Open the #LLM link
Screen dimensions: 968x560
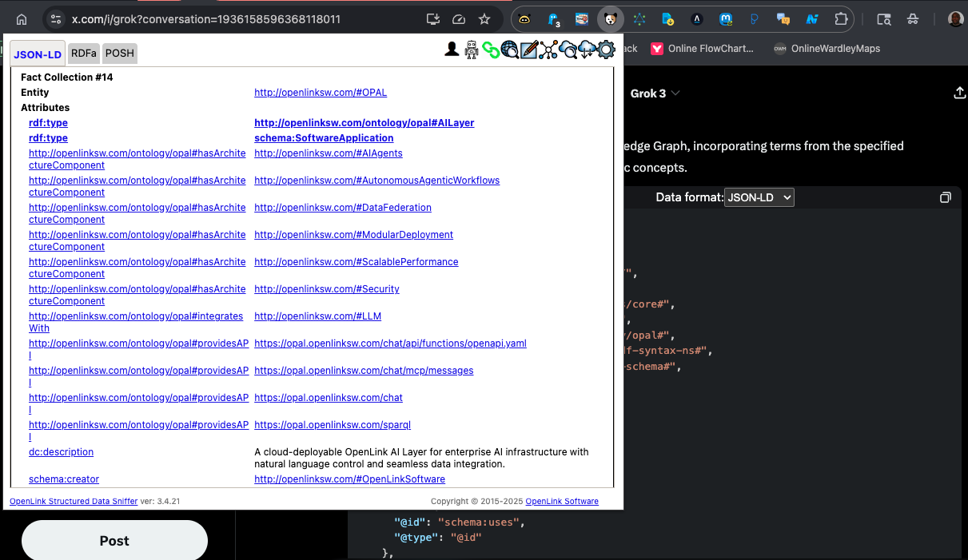(x=317, y=316)
